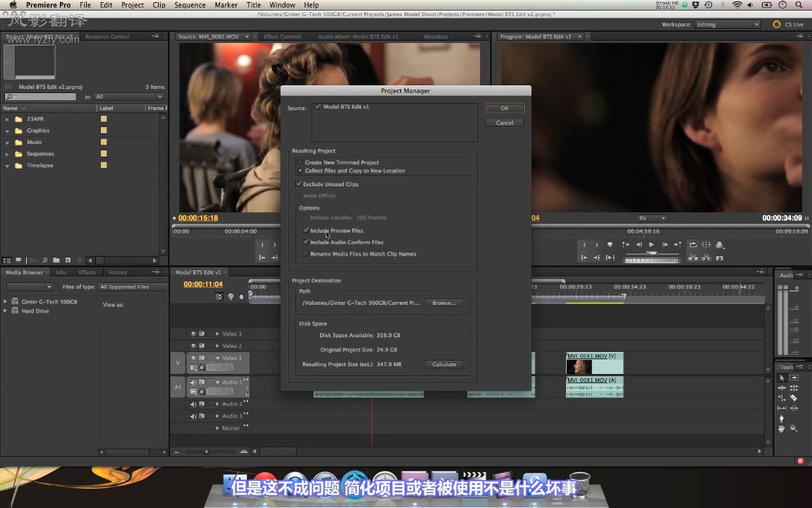
Task: Select the Zoom magnifier tool
Action: (x=794, y=428)
